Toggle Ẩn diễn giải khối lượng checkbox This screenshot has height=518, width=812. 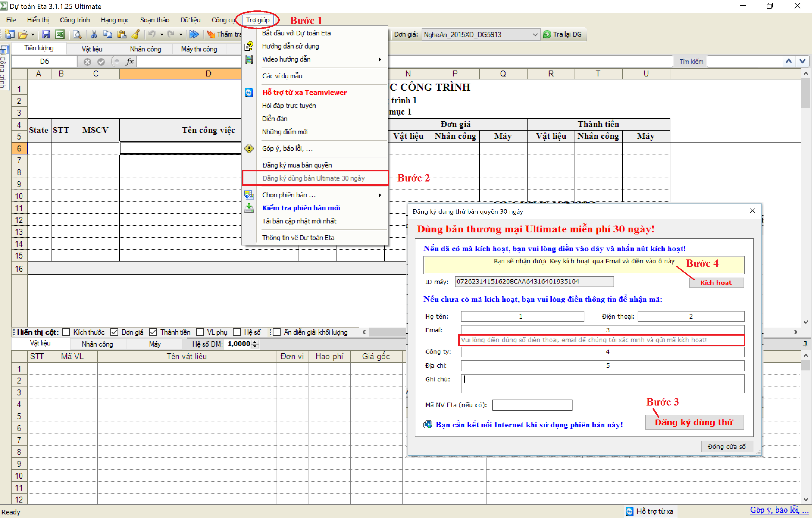[277, 332]
